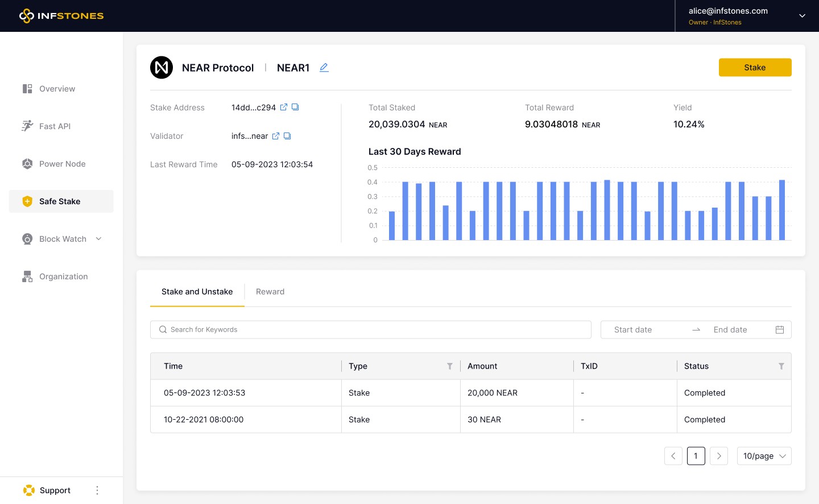Click the InfStones logo
This screenshot has height=504, width=819.
[61, 16]
